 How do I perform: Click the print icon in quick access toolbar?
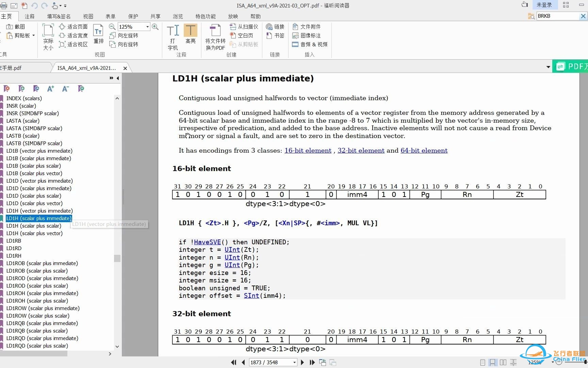tap(3, 5)
